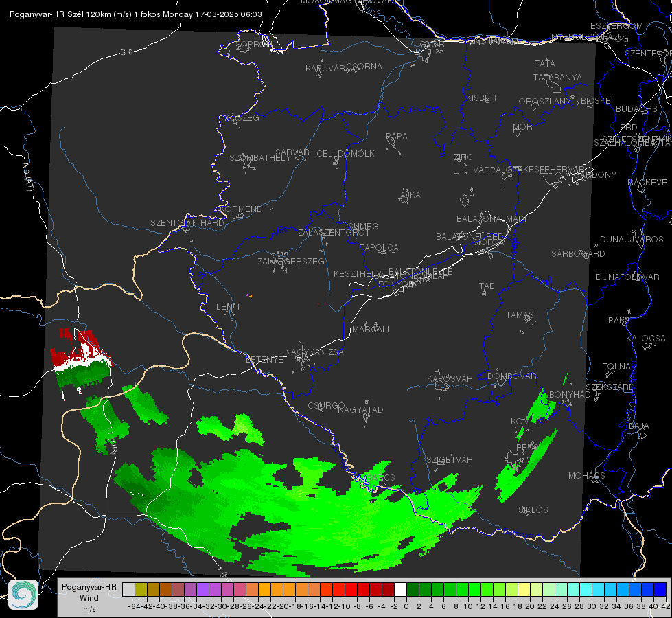Click the RÁCKEVE label
Screen dimensions: 672x618
click(647, 183)
